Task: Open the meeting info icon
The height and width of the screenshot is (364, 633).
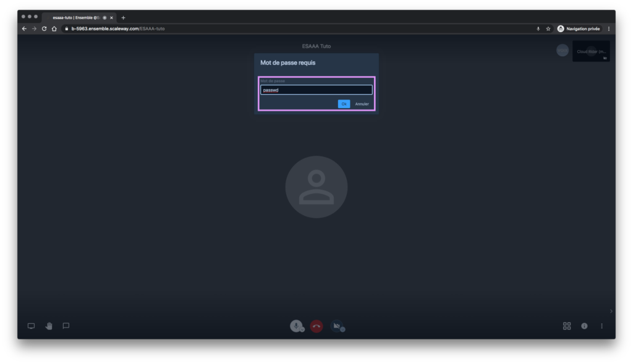Action: [584, 326]
